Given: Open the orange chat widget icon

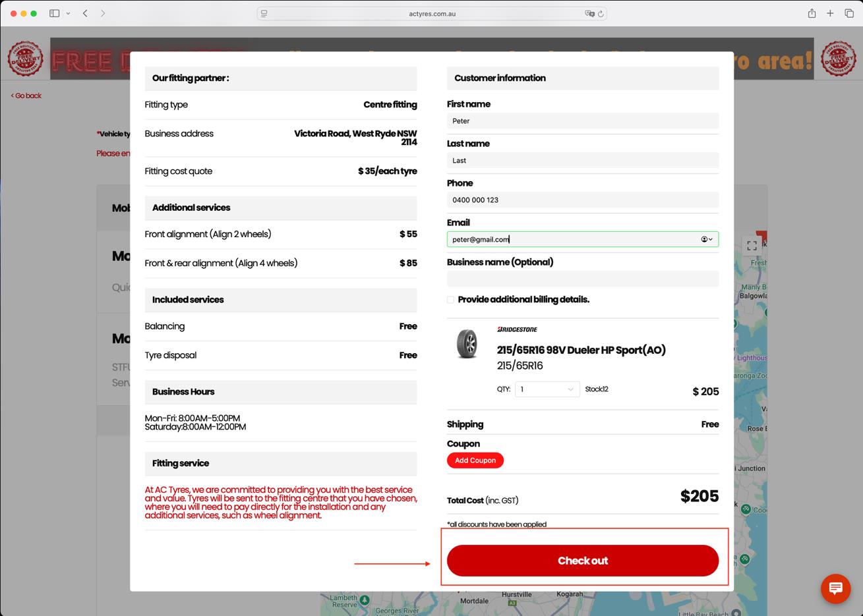Looking at the screenshot, I should tap(835, 588).
